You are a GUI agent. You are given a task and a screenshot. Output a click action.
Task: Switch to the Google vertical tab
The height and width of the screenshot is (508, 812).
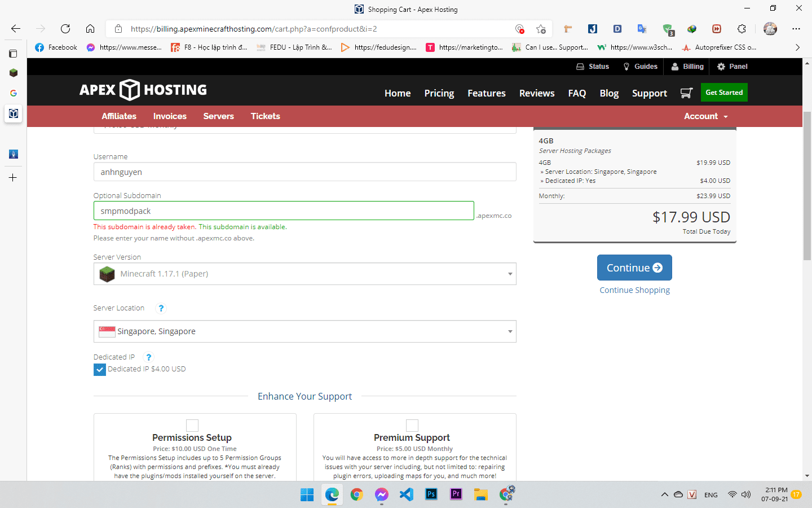[14, 93]
